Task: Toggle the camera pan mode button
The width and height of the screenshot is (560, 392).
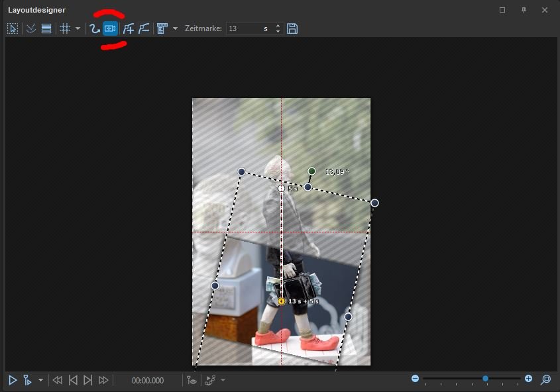Action: pos(110,28)
